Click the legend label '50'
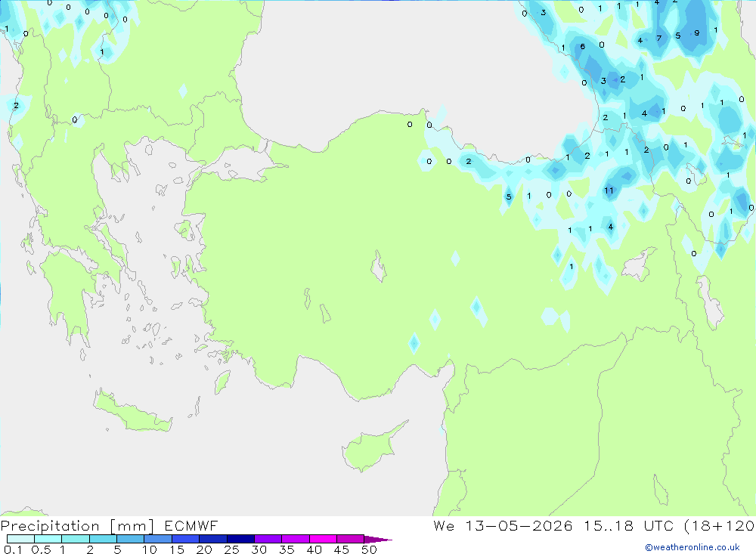Screen dimensions: 756x554 tap(370, 549)
